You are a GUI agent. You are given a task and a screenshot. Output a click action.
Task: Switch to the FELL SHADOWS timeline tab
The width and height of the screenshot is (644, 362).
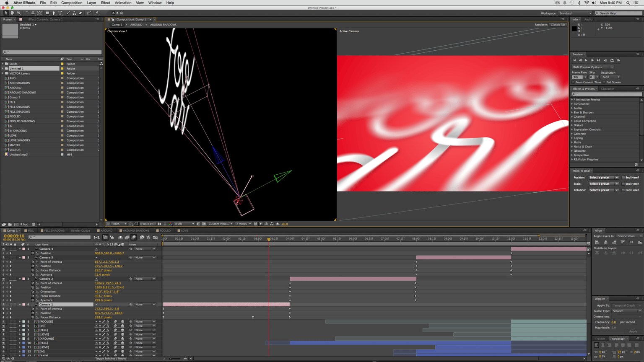coord(54,230)
